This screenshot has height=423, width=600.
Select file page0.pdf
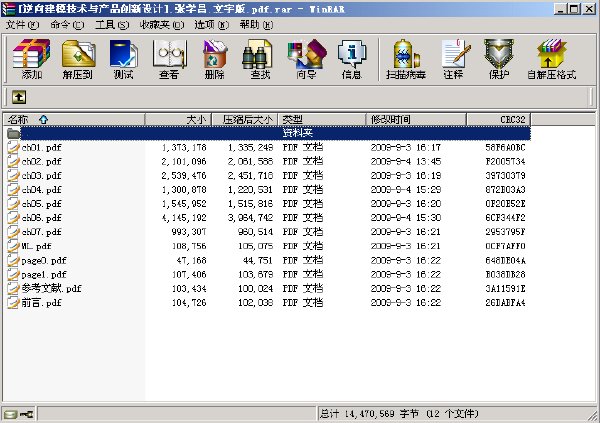[x=44, y=261]
